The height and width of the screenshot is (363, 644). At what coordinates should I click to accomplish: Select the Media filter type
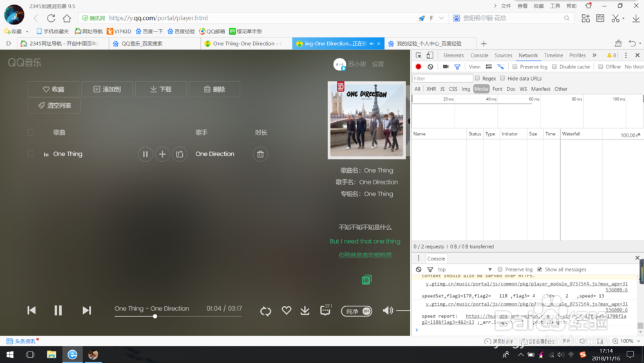tap(481, 89)
